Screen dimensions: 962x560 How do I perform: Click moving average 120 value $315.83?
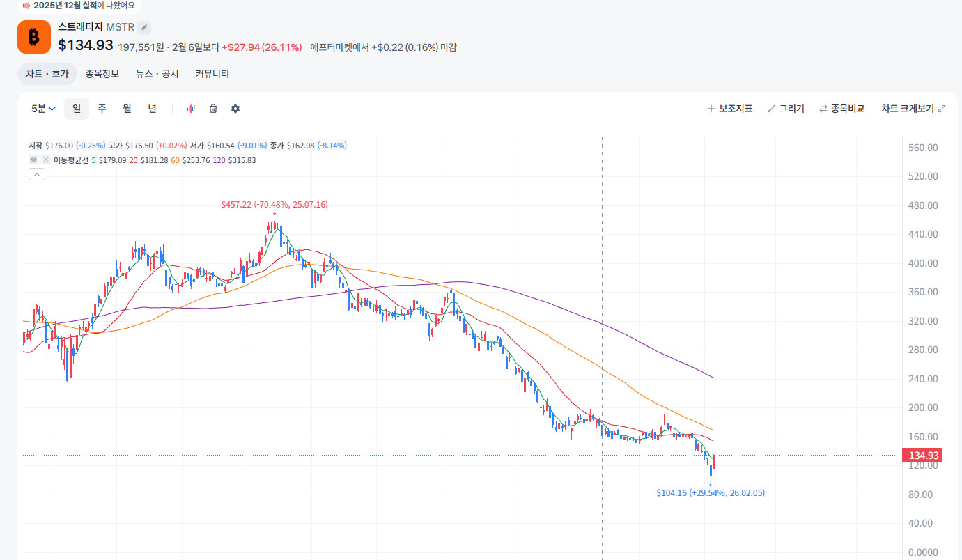242,160
